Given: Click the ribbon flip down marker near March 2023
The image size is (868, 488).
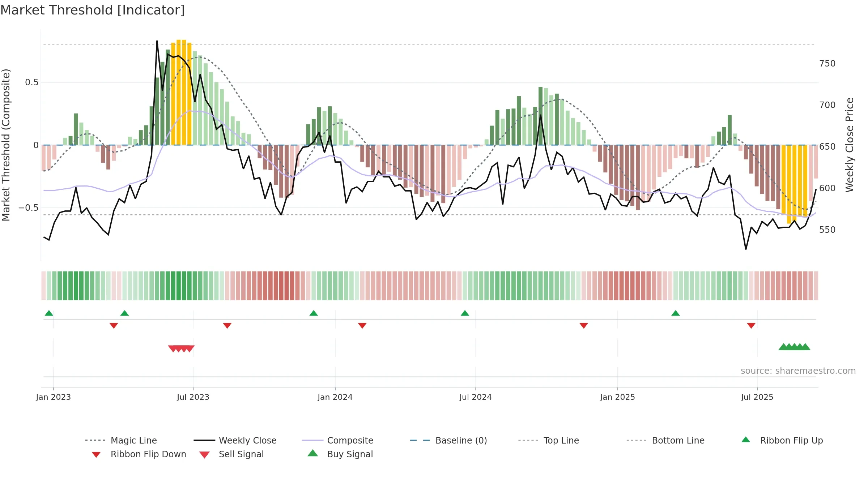Looking at the screenshot, I should [x=114, y=326].
